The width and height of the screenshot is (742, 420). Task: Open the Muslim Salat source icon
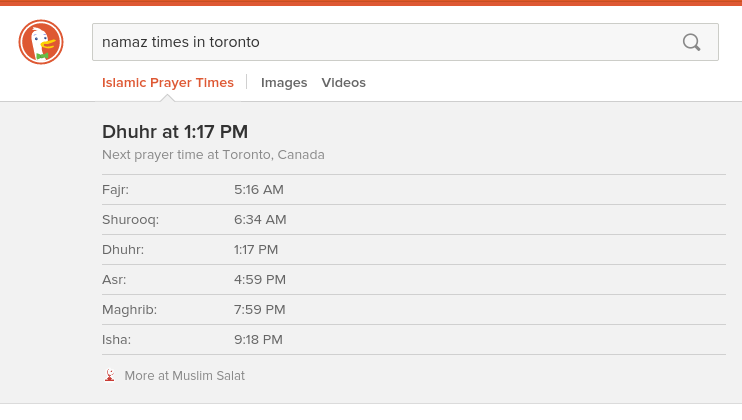pyautogui.click(x=110, y=375)
